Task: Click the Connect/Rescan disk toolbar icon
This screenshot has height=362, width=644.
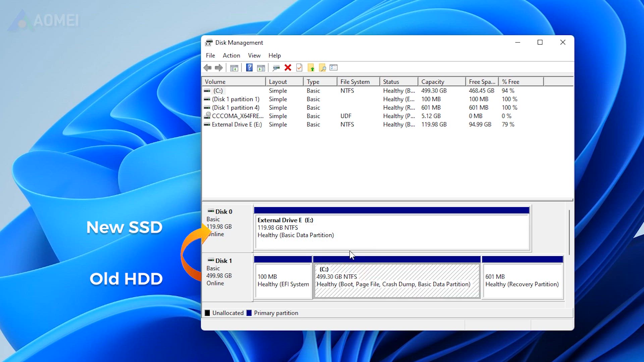Action: (276, 68)
